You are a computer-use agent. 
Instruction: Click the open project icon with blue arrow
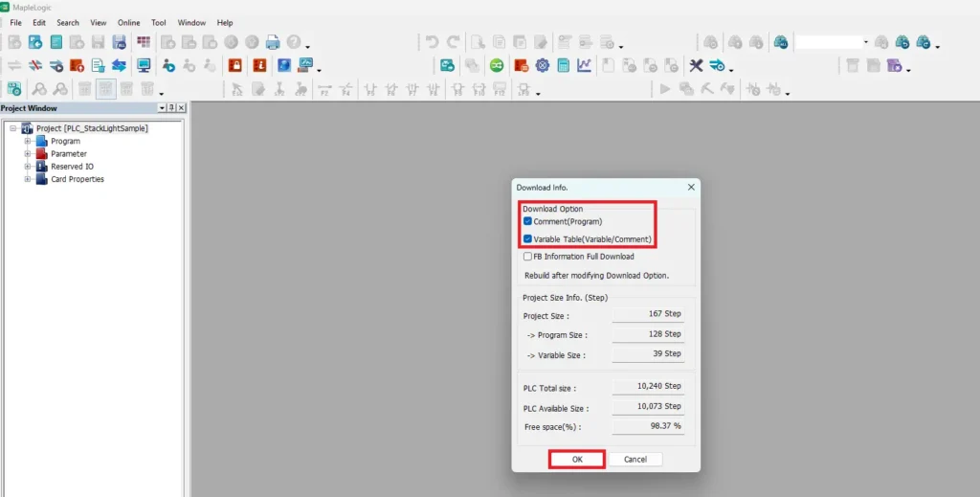pyautogui.click(x=35, y=42)
